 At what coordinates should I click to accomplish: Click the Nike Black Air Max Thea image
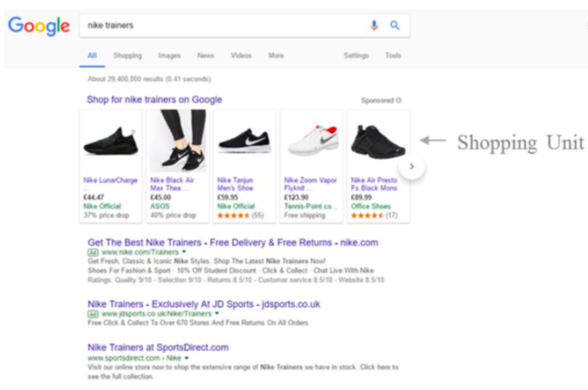pyautogui.click(x=178, y=141)
